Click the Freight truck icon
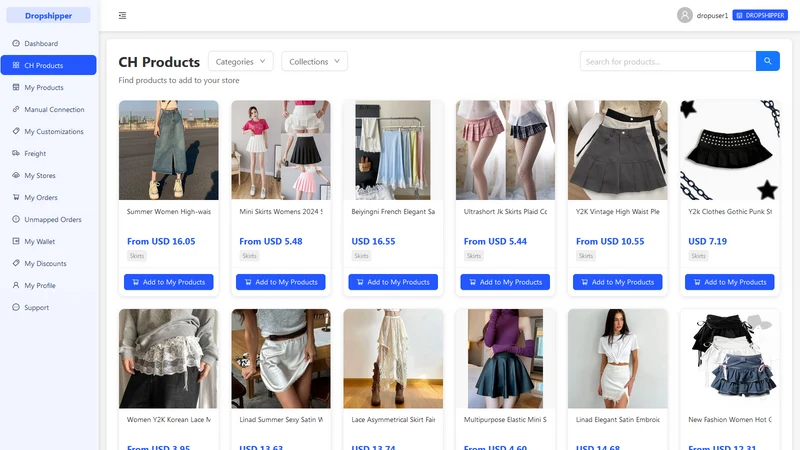 [16, 153]
